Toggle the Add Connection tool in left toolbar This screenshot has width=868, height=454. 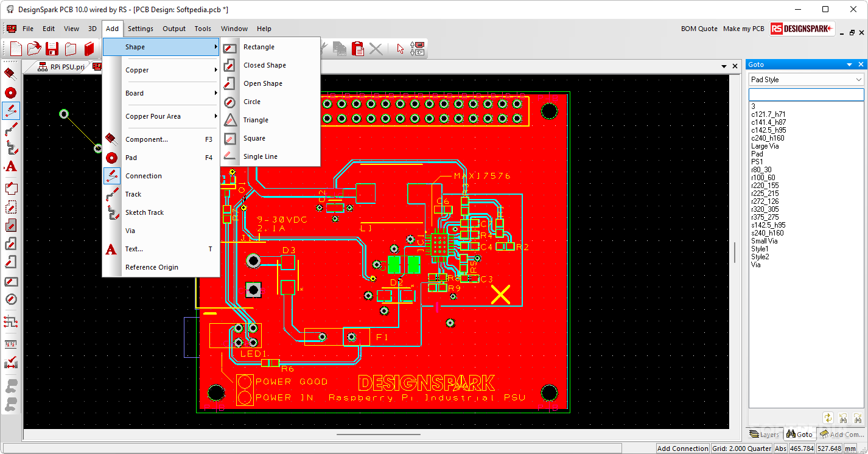tap(10, 111)
